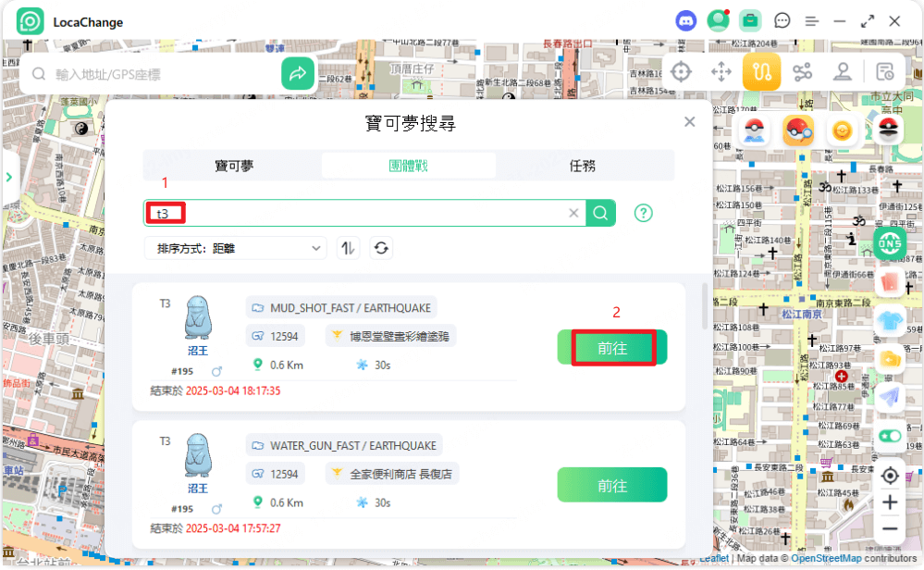Viewport: 924px width, 570px height.
Task: Open the blue shirt icon on right sidebar
Action: pyautogui.click(x=890, y=321)
